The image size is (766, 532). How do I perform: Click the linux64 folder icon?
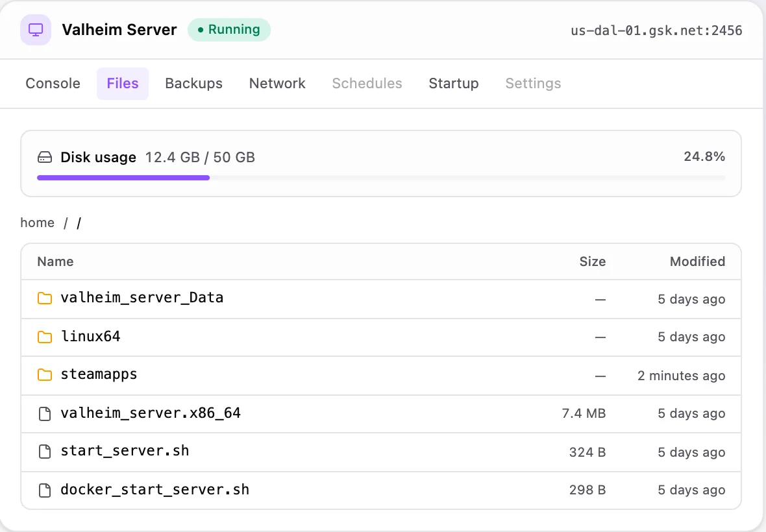tap(44, 337)
